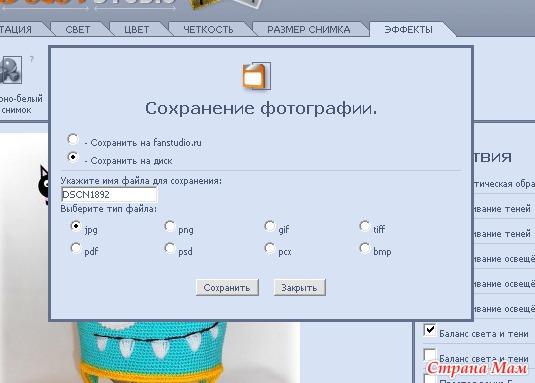Click the black-and-white photo effect icon
Screen dimensions: 535x383
point(11,70)
